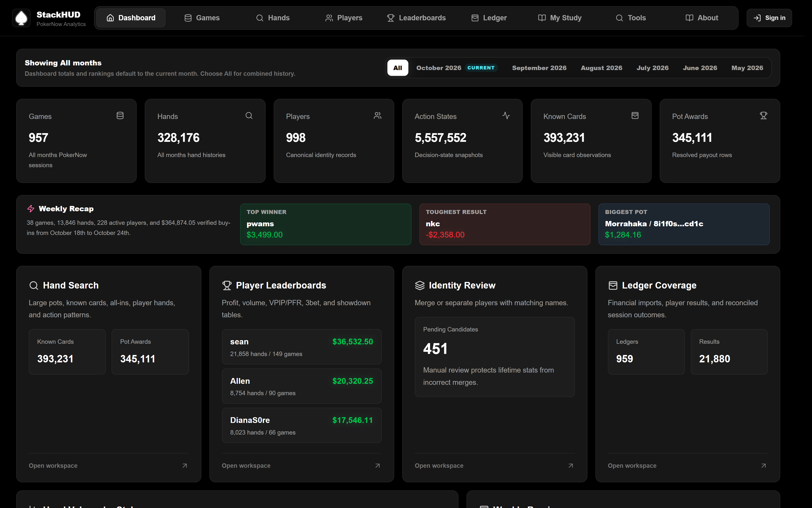Click the Toughest Result nkc card
This screenshot has height=508, width=812.
[505, 224]
